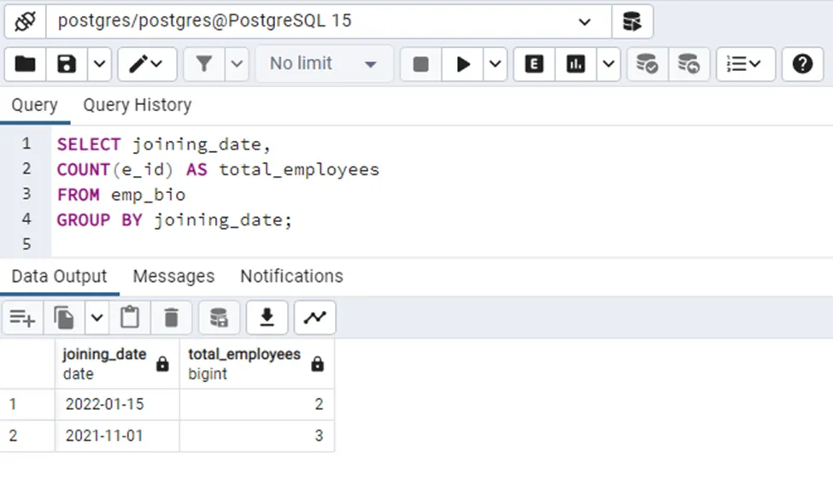Click the Commit transaction database icon
833x504 pixels.
(647, 64)
